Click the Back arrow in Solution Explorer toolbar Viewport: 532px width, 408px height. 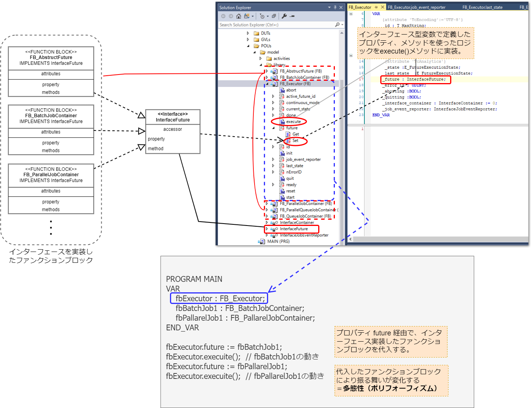[x=223, y=16]
